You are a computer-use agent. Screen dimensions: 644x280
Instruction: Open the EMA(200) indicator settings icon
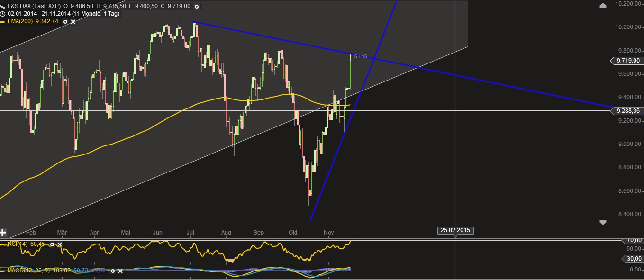pyautogui.click(x=65, y=21)
